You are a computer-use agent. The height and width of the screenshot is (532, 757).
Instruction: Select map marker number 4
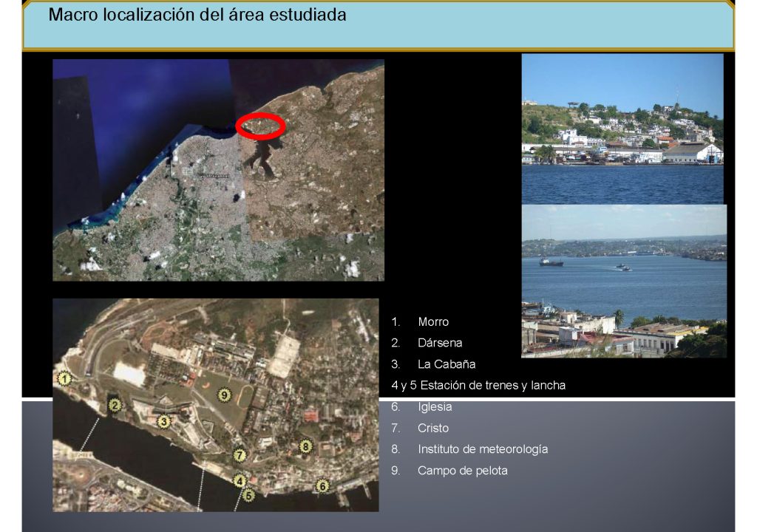[240, 480]
